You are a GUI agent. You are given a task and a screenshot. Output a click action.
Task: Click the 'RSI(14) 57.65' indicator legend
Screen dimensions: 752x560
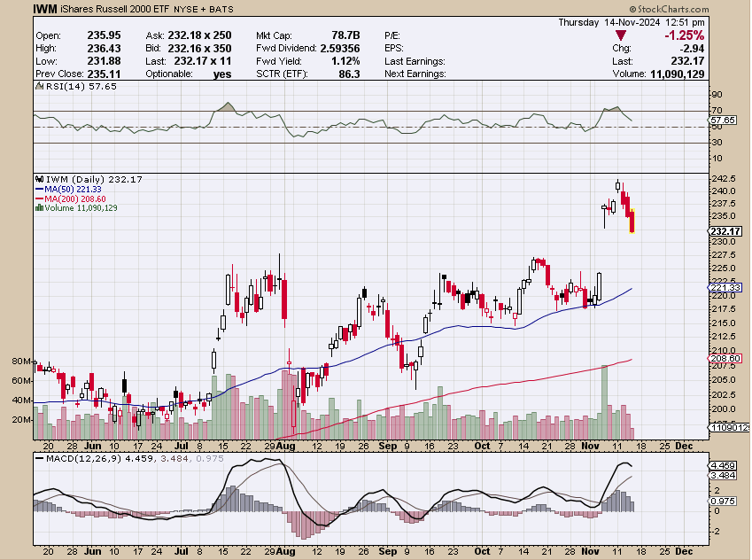pos(81,86)
